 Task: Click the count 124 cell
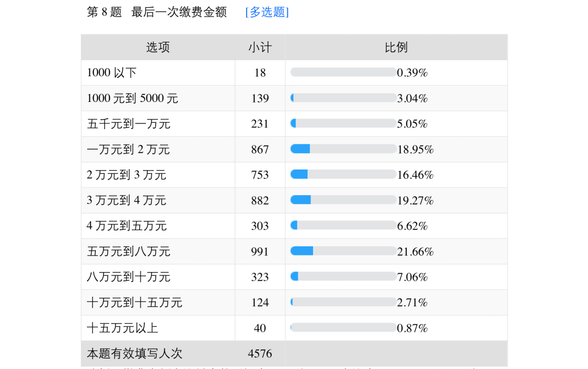[260, 303]
